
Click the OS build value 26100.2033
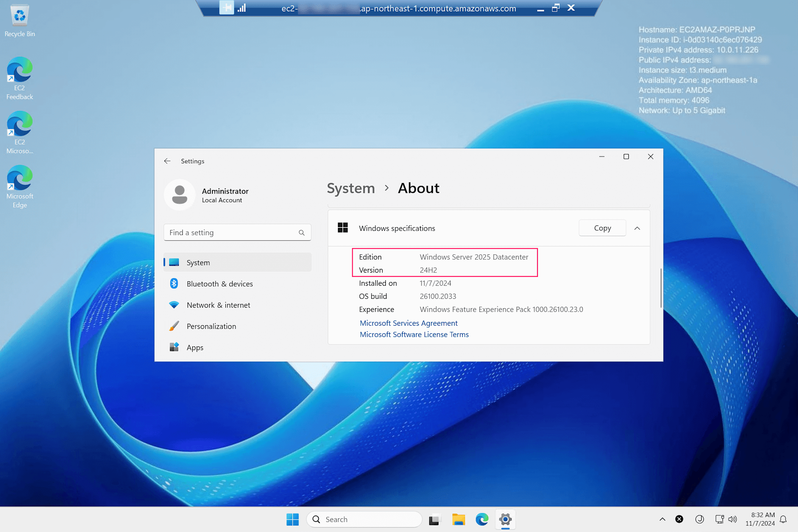[438, 296]
